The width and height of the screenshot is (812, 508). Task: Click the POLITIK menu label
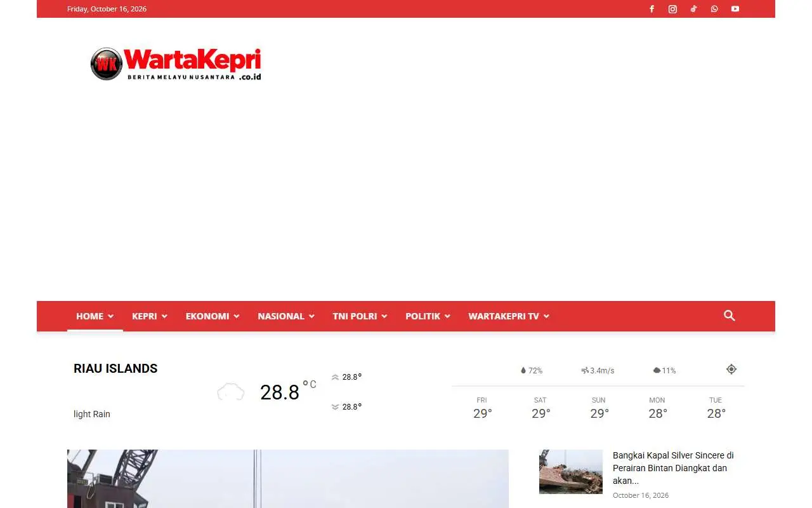pos(422,316)
